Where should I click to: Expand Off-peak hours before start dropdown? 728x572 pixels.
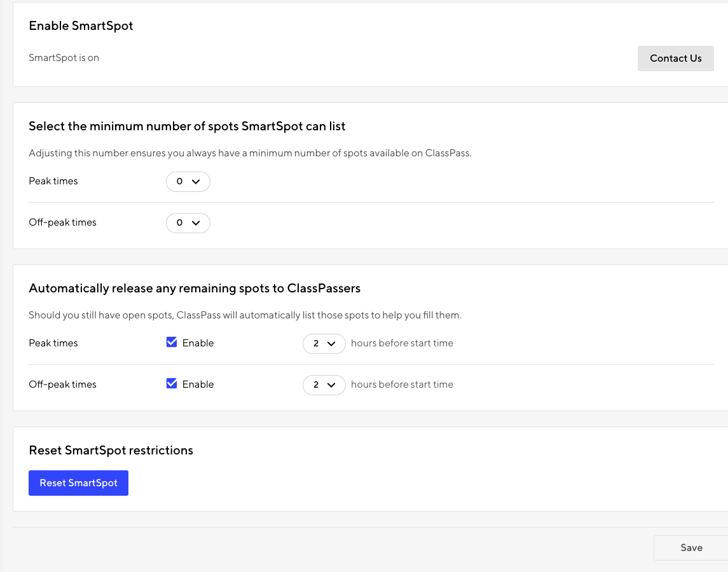tap(324, 385)
